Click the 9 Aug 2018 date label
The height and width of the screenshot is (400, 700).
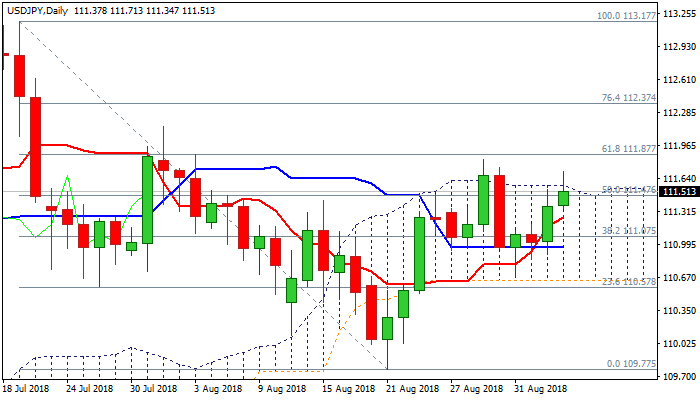coord(282,389)
